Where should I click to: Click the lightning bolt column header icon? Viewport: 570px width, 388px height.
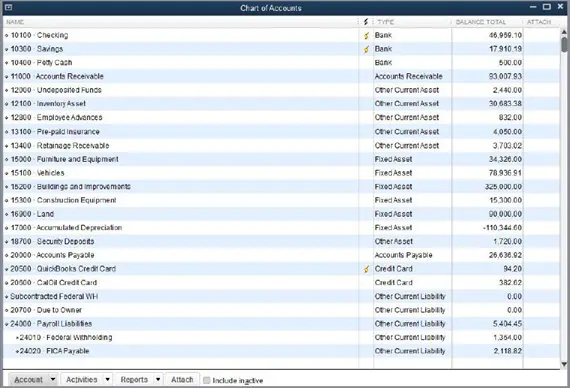366,22
